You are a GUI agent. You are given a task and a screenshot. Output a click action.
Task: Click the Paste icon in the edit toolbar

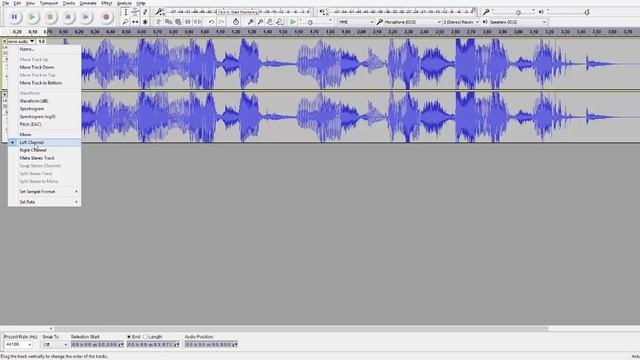click(178, 22)
